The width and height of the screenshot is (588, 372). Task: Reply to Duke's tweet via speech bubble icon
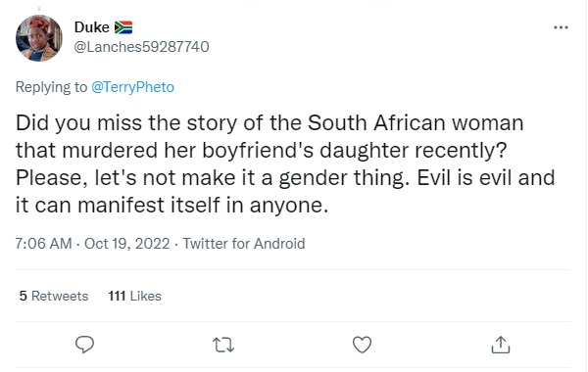coord(84,345)
